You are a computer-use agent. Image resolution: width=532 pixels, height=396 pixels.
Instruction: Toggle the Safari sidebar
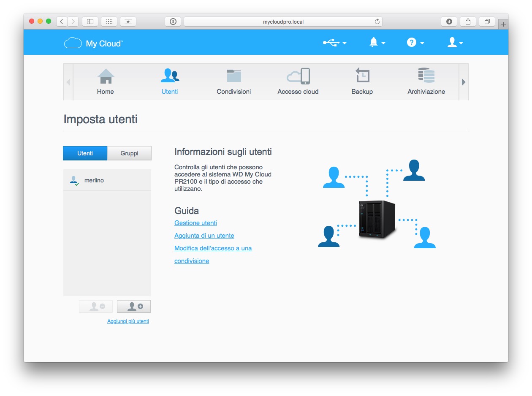[x=90, y=22]
